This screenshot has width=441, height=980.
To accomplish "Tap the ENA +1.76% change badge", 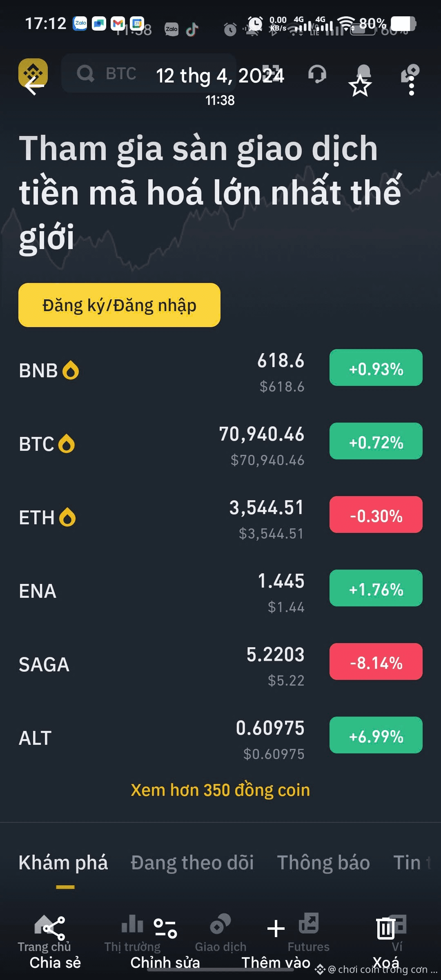I will [376, 588].
